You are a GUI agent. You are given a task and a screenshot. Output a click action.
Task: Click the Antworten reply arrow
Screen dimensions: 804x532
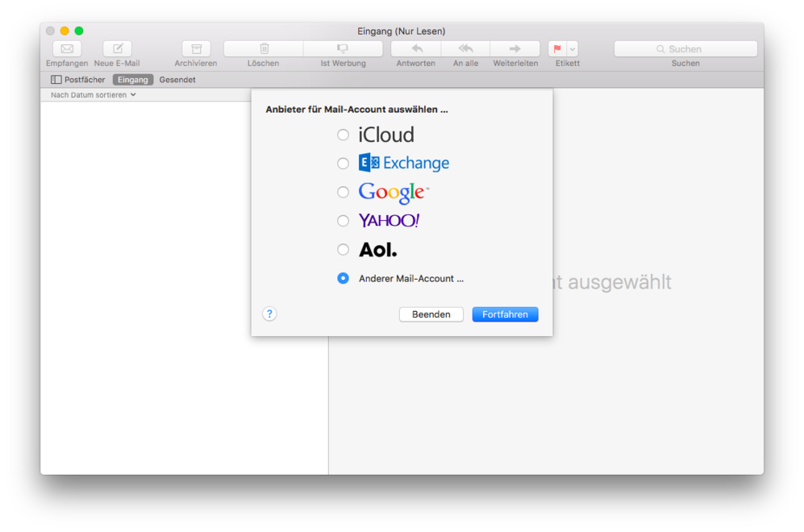click(416, 48)
